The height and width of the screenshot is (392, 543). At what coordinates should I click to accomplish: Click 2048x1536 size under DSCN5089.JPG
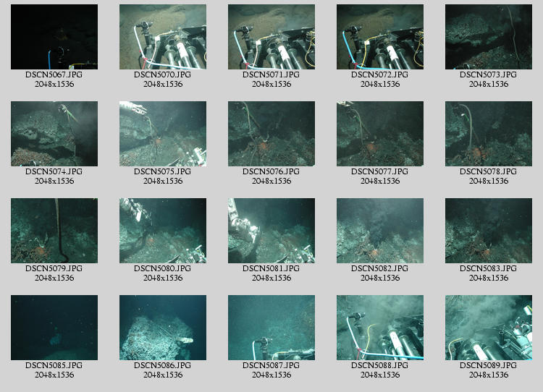(489, 375)
